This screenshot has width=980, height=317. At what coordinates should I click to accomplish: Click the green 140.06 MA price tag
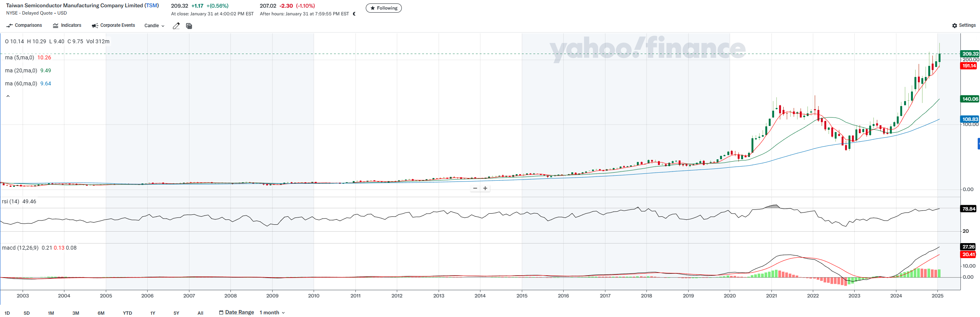970,99
